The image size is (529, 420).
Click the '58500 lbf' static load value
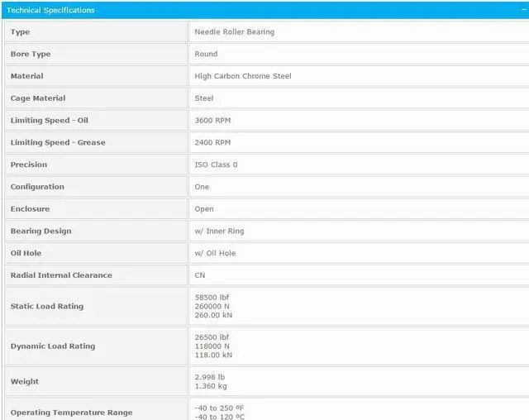(x=212, y=298)
